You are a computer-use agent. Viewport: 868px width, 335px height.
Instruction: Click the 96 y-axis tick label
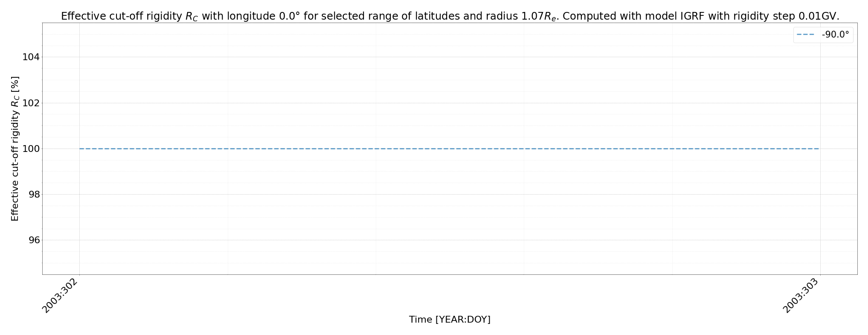pos(34,240)
